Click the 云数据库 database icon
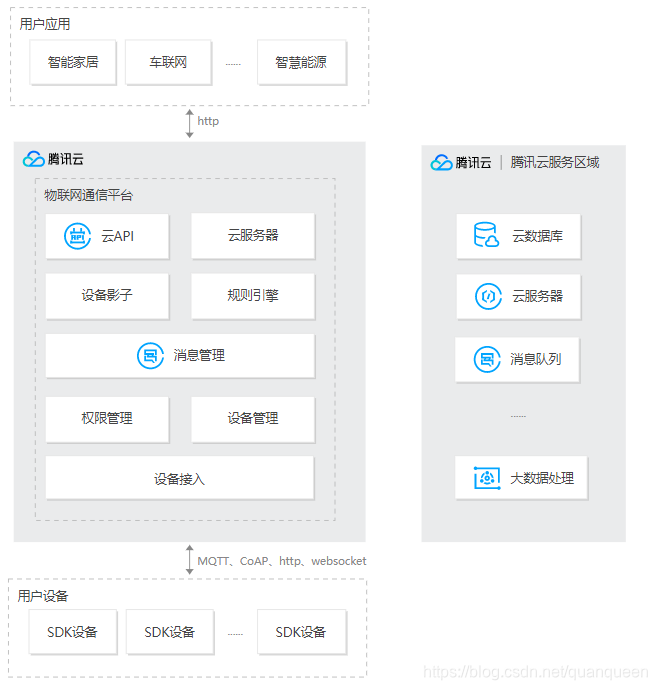 (486, 235)
